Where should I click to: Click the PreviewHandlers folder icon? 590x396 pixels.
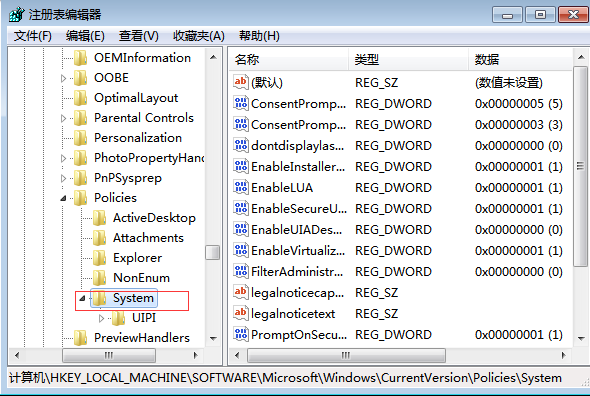click(x=81, y=338)
